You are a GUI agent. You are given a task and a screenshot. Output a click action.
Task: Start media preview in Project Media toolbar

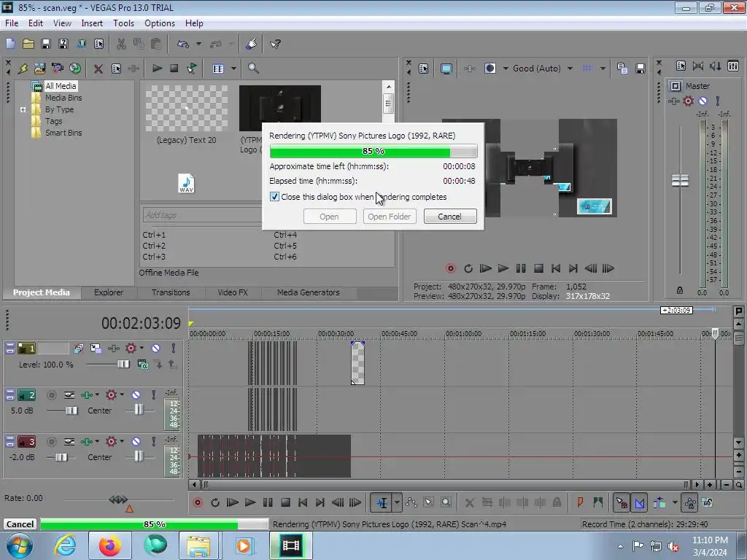(x=157, y=69)
